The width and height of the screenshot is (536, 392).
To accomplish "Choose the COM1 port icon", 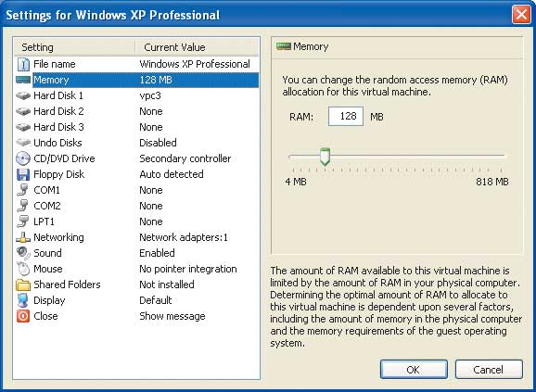I will tap(22, 190).
